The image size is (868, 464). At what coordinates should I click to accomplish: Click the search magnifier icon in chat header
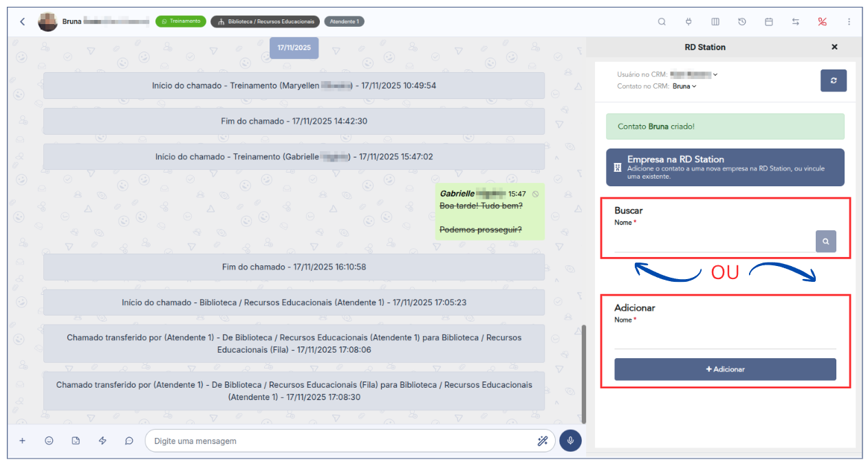pos(662,22)
